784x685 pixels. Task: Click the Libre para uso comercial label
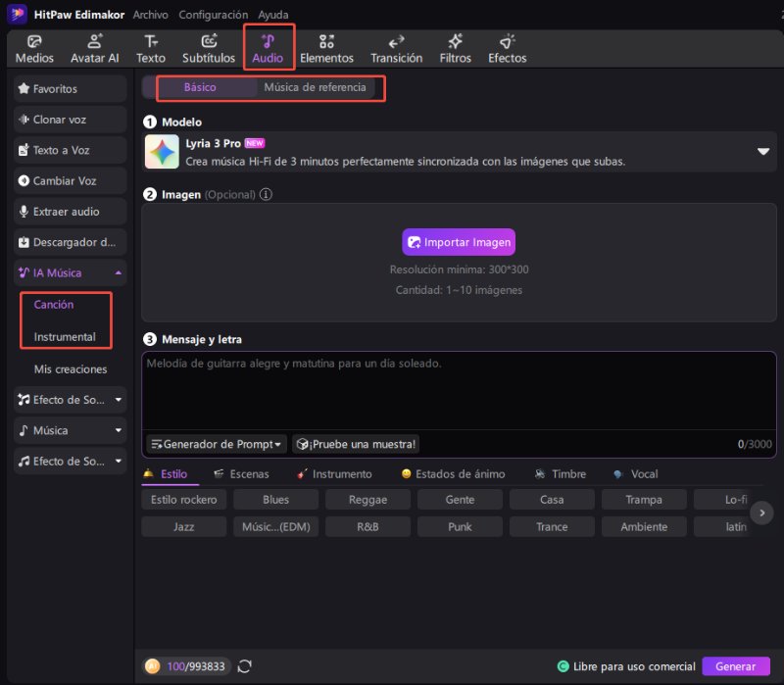click(634, 666)
